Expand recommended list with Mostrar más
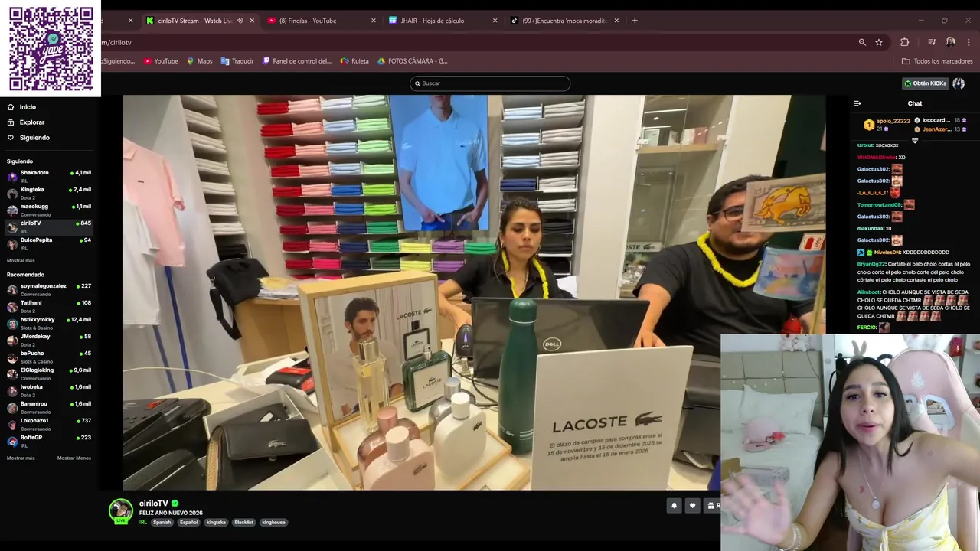The height and width of the screenshot is (551, 980). tap(21, 458)
